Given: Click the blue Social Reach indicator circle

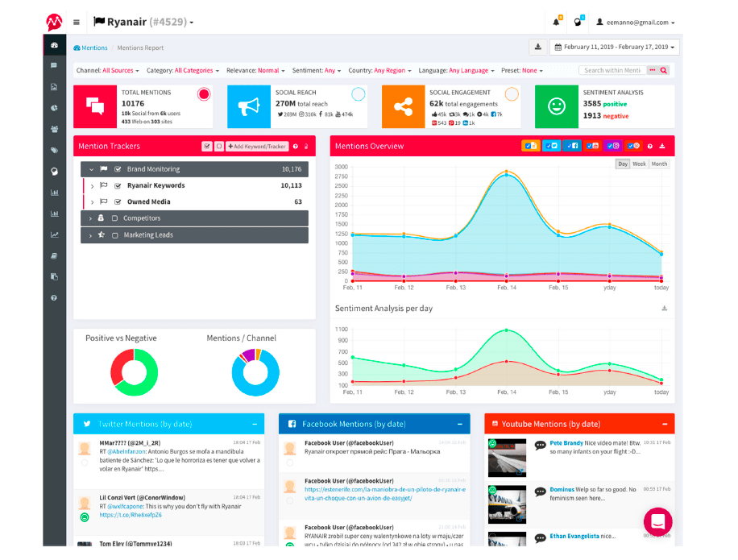Looking at the screenshot, I should point(359,94).
